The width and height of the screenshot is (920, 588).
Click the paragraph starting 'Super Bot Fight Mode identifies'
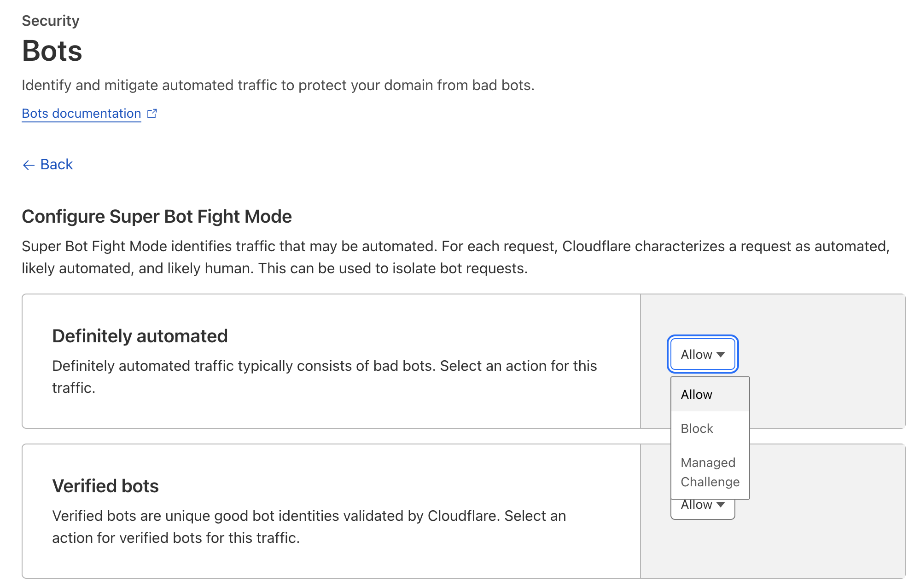[x=456, y=257]
